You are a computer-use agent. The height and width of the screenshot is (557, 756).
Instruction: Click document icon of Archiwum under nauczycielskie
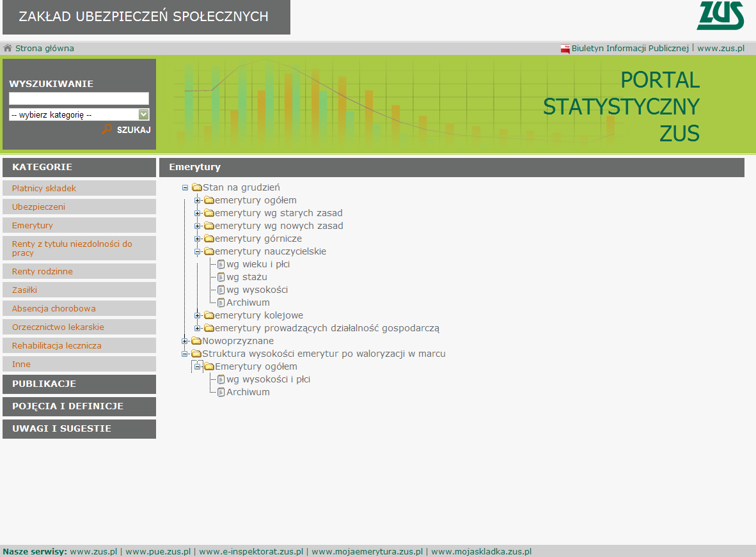click(221, 302)
